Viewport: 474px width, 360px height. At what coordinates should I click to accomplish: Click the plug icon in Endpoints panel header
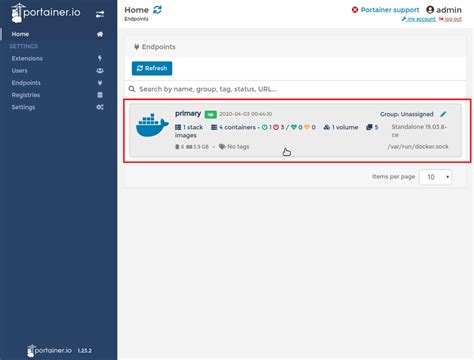136,47
